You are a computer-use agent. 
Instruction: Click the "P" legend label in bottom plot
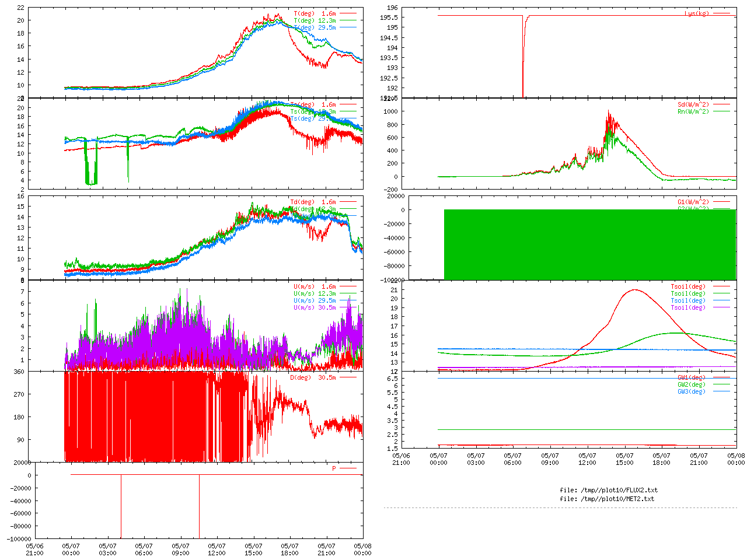click(334, 469)
